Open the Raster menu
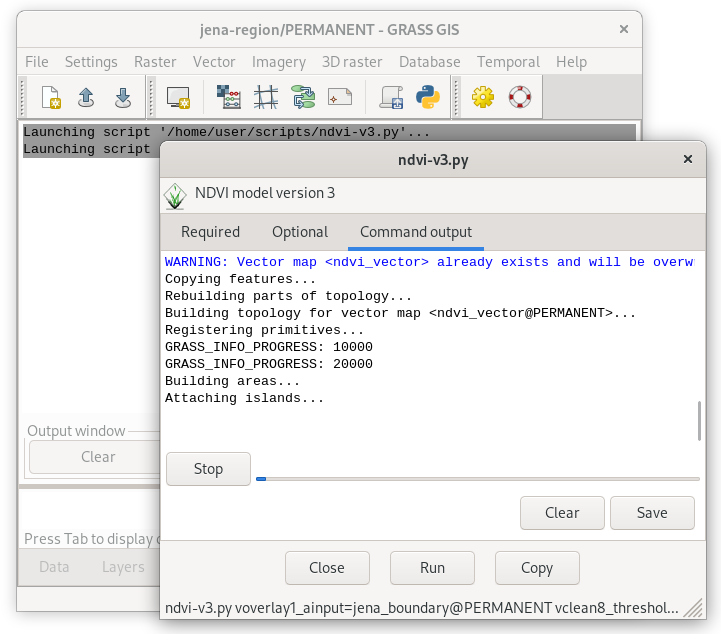Screen dimensions: 721x634 (x=155, y=62)
